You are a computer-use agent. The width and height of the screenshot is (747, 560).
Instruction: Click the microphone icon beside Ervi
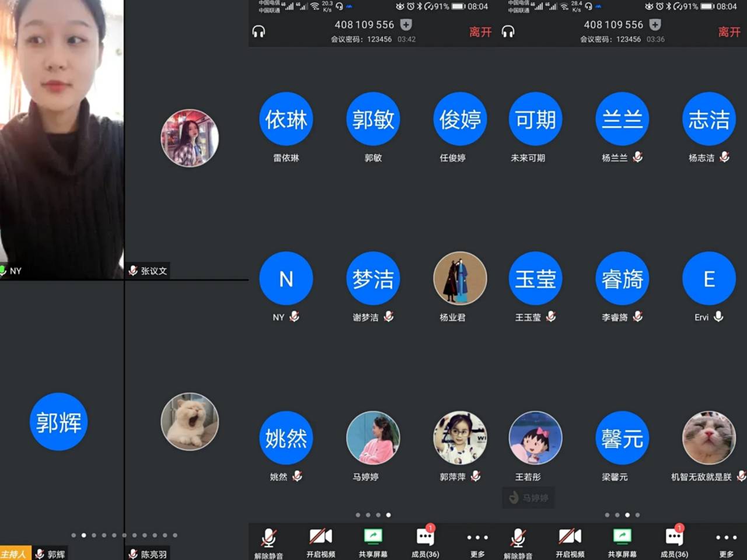click(718, 316)
